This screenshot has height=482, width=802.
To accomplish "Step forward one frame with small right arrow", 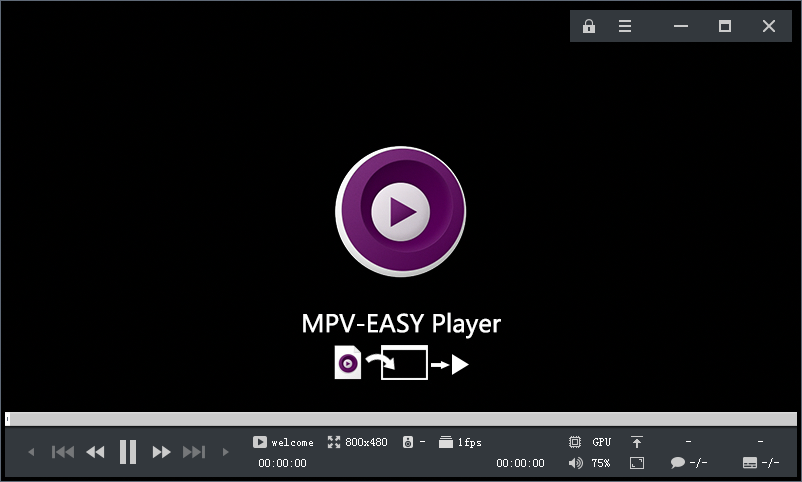I will 225,452.
